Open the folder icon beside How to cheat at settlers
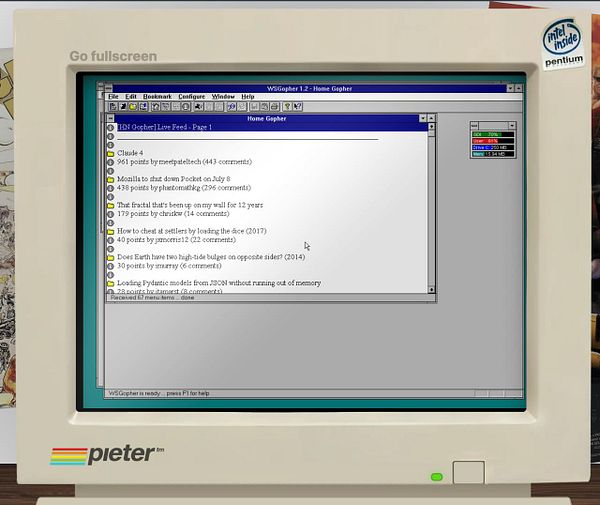The width and height of the screenshot is (600, 505). point(111,231)
